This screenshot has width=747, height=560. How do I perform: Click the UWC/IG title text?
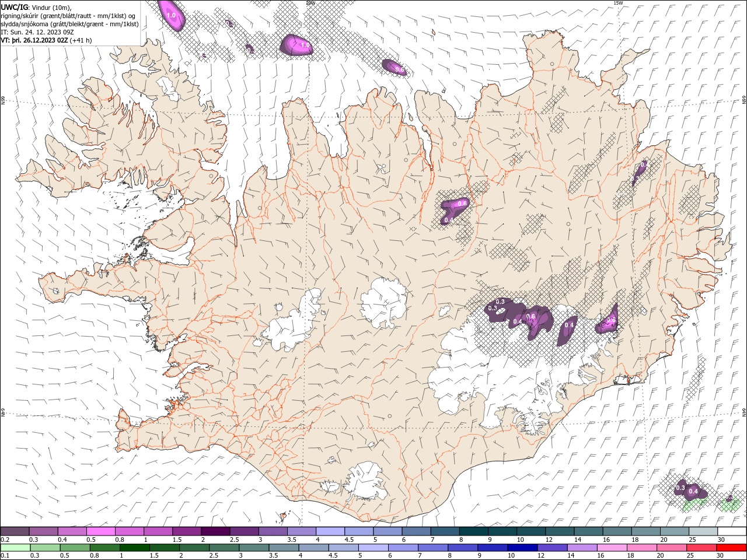[15, 7]
